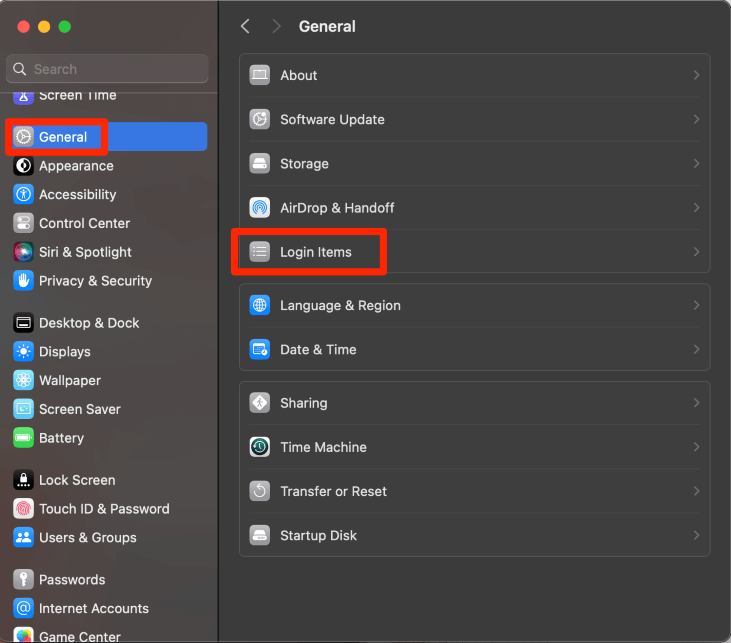The image size is (731, 643).
Task: Open Control Center settings pane
Action: coord(84,224)
